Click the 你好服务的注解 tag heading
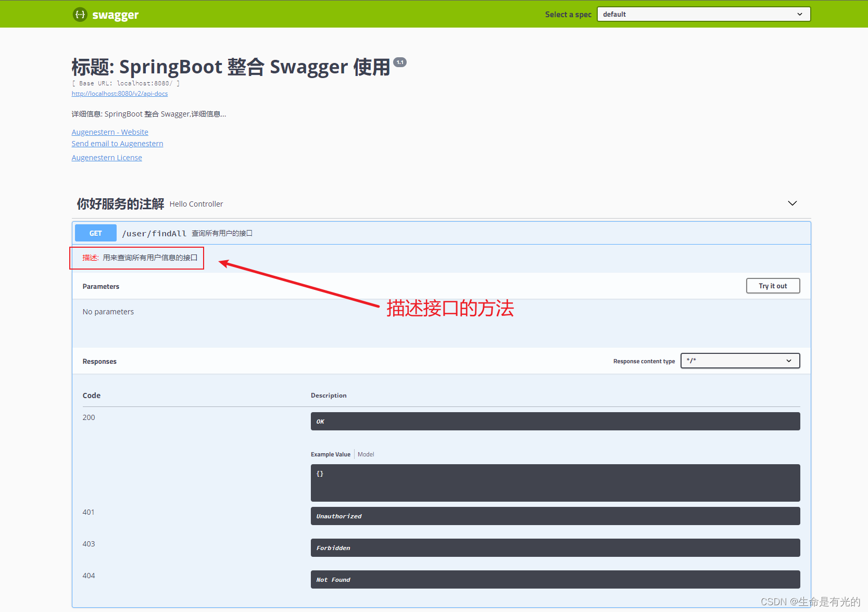 [120, 204]
